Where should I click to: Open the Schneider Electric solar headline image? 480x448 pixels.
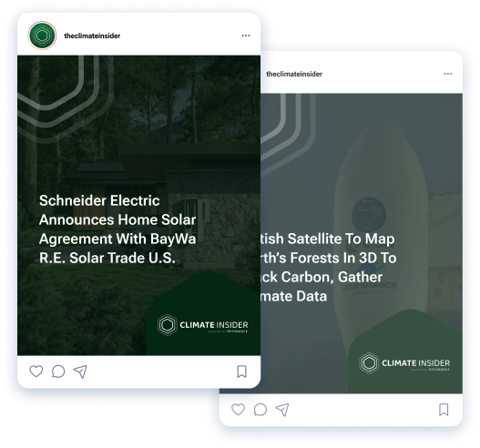pyautogui.click(x=139, y=206)
